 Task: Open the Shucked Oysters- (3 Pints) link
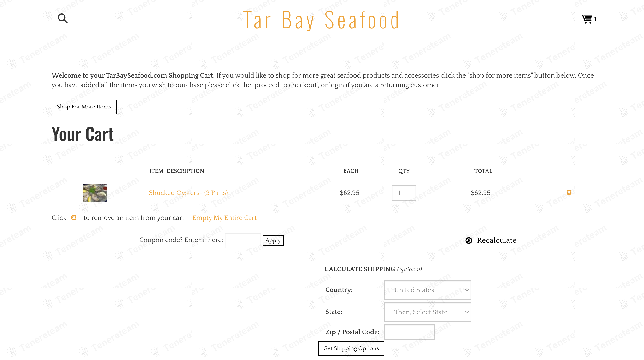188,193
